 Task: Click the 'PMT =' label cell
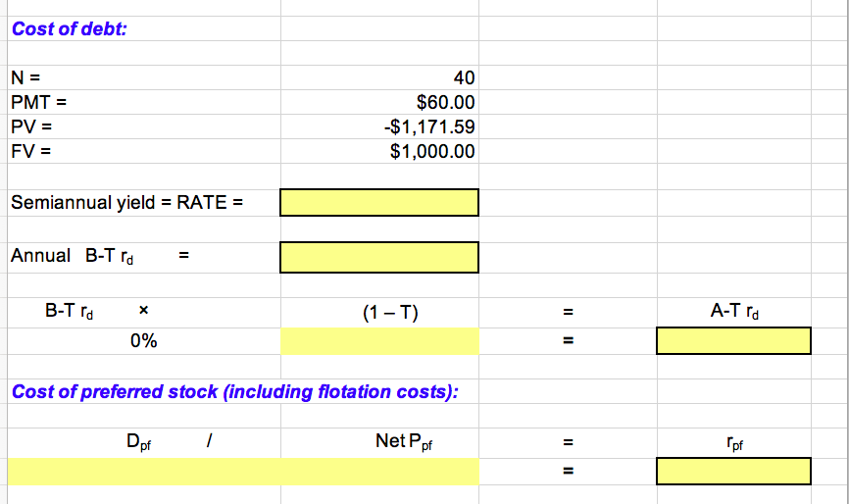tap(144, 102)
